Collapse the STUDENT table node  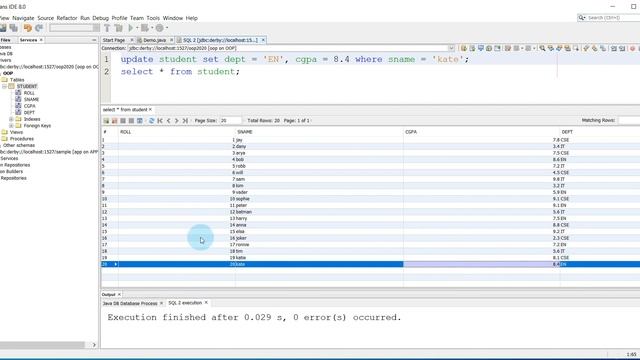4,87
